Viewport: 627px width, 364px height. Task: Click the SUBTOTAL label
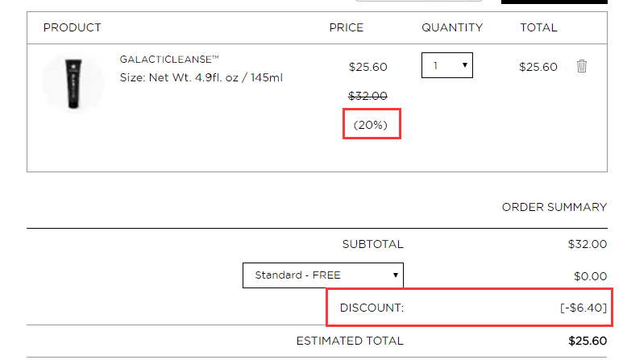(372, 244)
